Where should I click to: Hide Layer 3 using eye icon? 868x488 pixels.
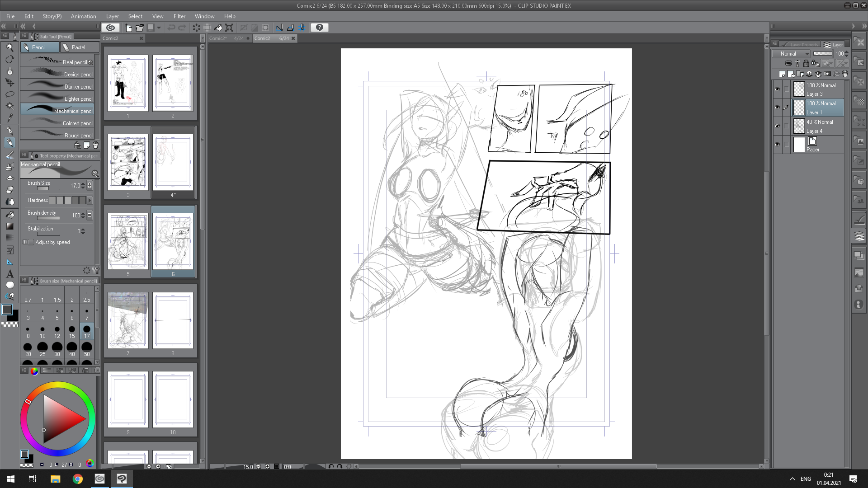pos(777,89)
